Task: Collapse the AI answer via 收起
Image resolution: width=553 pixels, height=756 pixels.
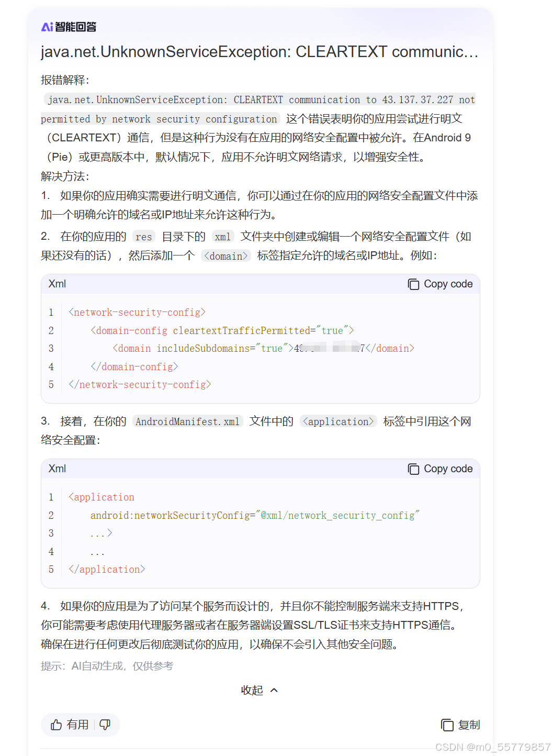Action: pyautogui.click(x=251, y=690)
